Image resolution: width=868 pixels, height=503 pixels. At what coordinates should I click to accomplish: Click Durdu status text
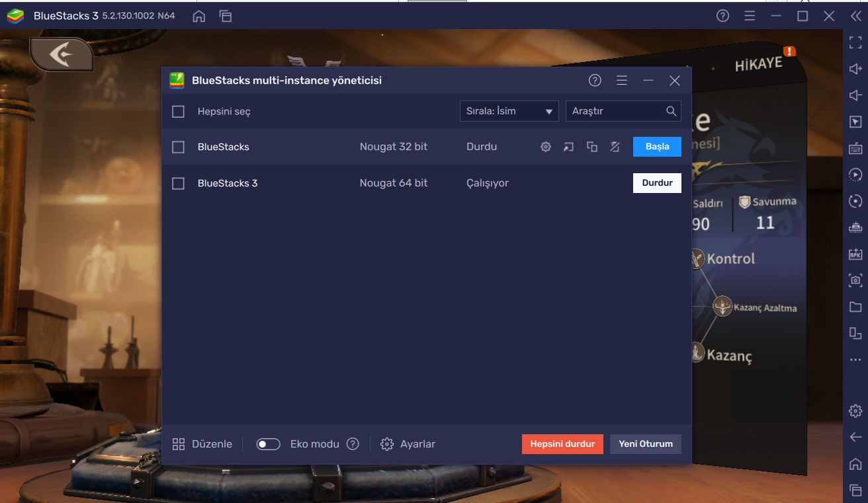point(482,147)
